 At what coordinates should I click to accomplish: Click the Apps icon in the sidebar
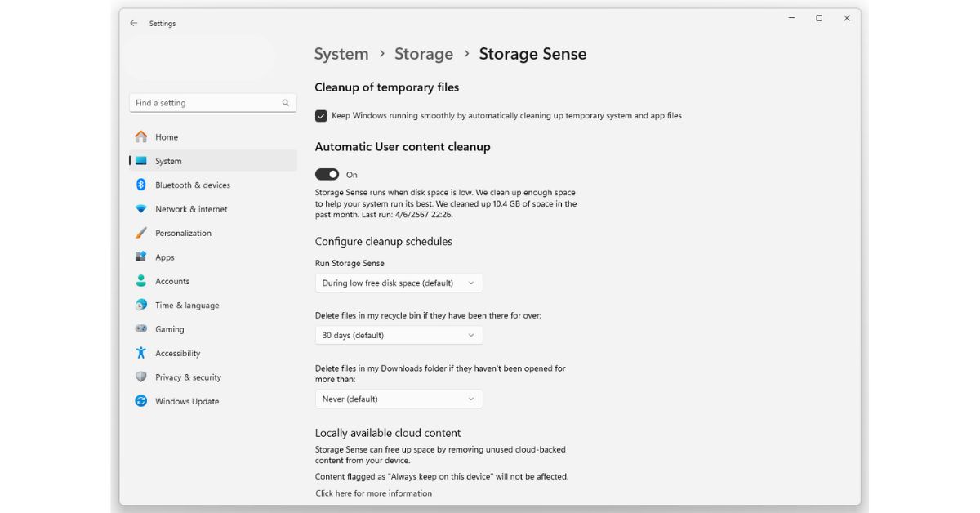pyautogui.click(x=141, y=256)
